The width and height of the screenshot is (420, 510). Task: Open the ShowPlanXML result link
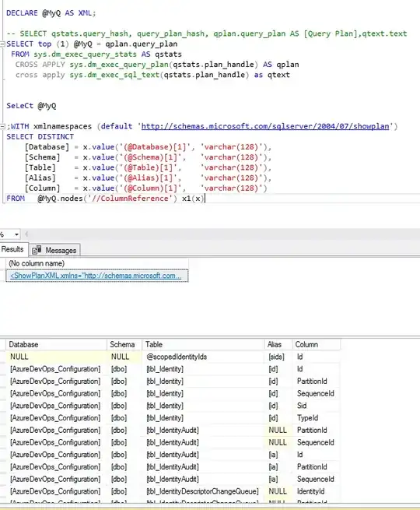(96, 276)
